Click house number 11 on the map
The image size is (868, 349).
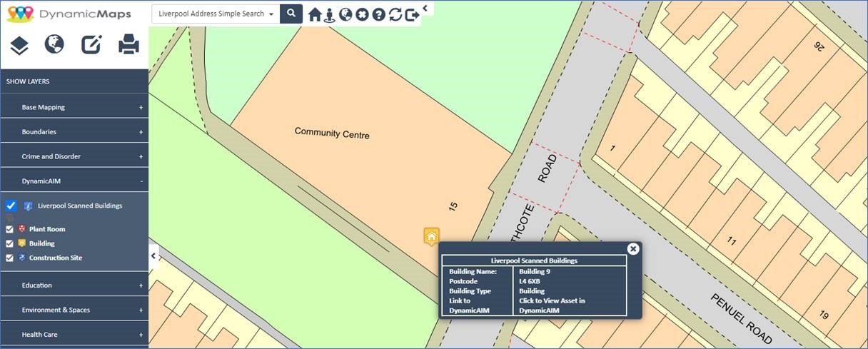click(x=732, y=241)
